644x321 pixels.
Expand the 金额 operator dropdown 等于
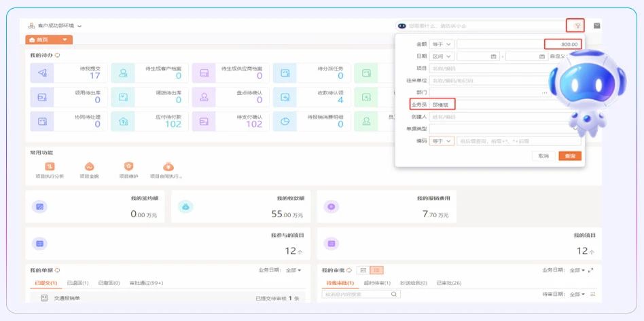click(x=442, y=44)
